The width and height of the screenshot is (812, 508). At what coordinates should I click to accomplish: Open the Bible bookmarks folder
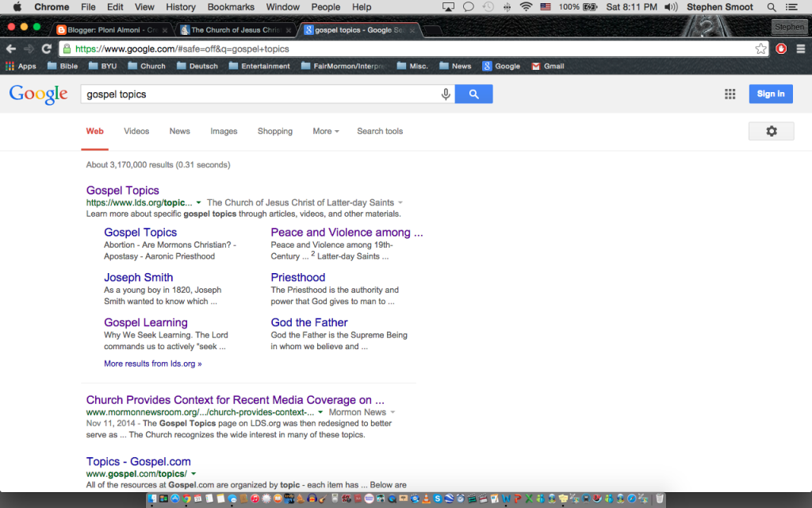tap(63, 66)
